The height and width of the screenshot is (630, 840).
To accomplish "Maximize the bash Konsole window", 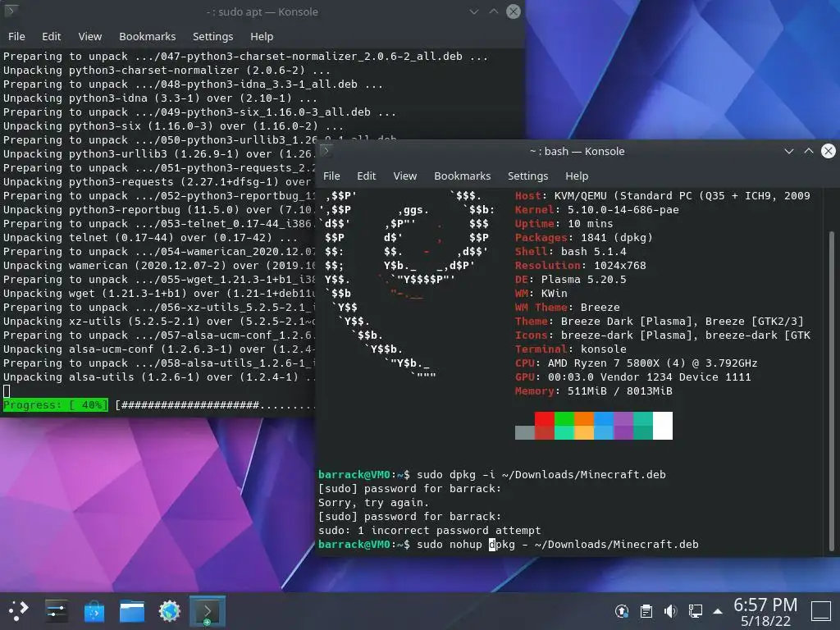I will click(x=808, y=151).
